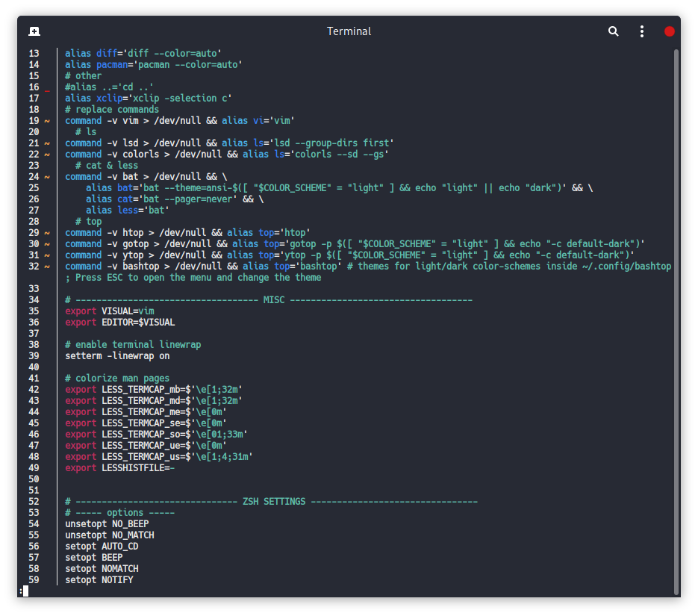Viewport: 698px width, 616px height.
Task: Click the 'export VISUAL=vim' line
Action: pos(110,311)
